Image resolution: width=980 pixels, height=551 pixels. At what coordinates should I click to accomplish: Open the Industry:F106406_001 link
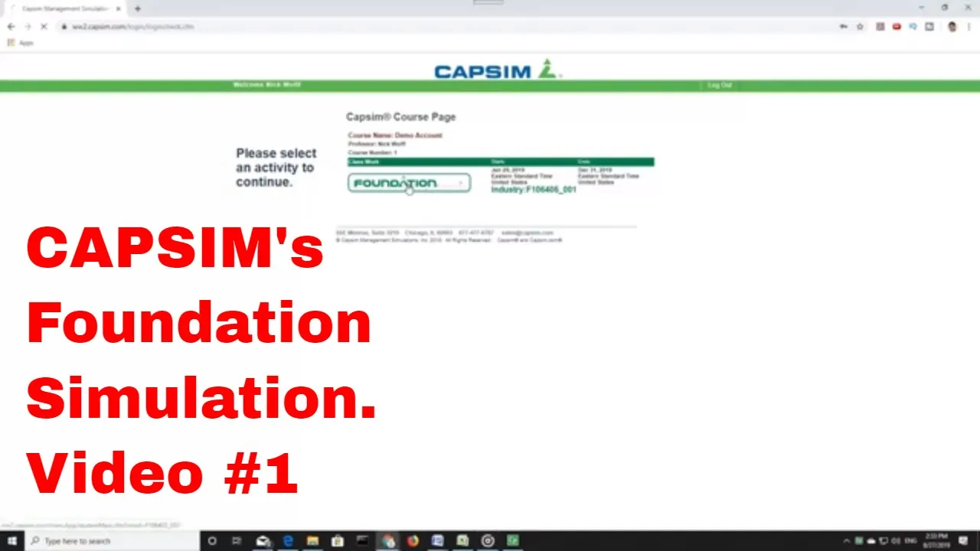(534, 190)
